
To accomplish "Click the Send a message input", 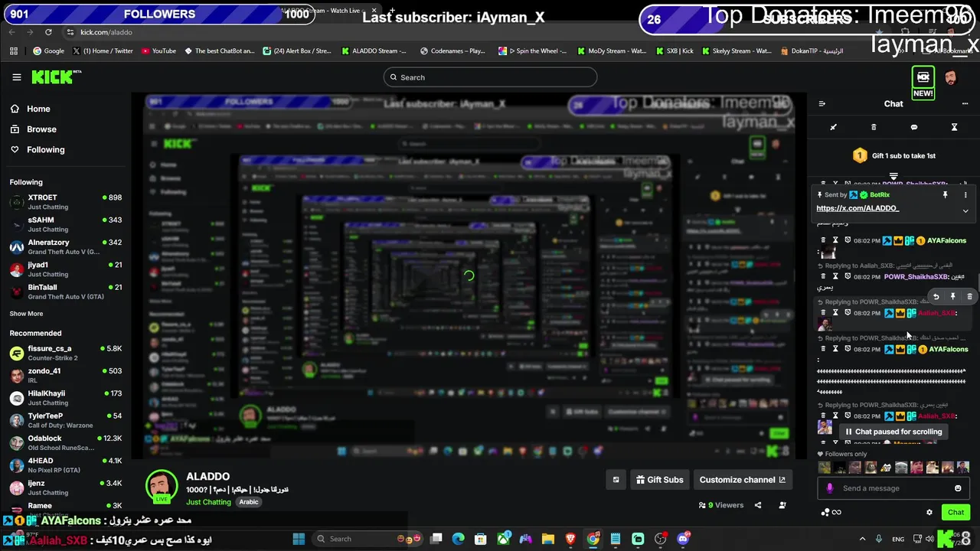I will coord(893,488).
